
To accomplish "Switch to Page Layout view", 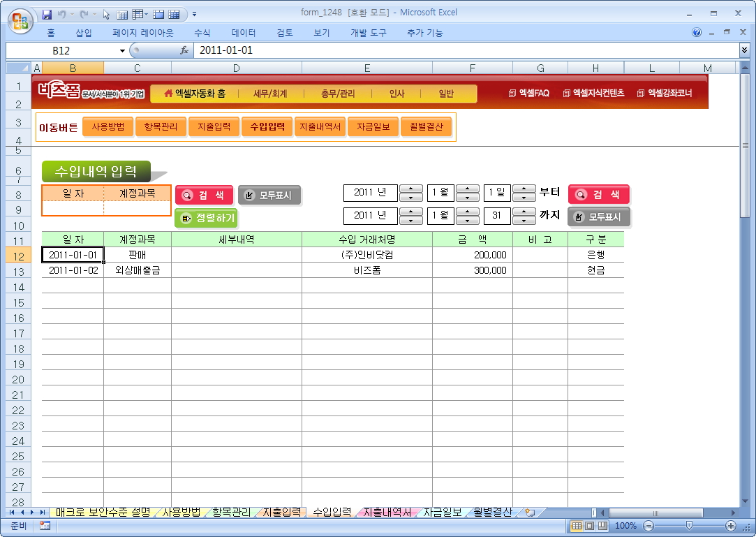I will [589, 525].
